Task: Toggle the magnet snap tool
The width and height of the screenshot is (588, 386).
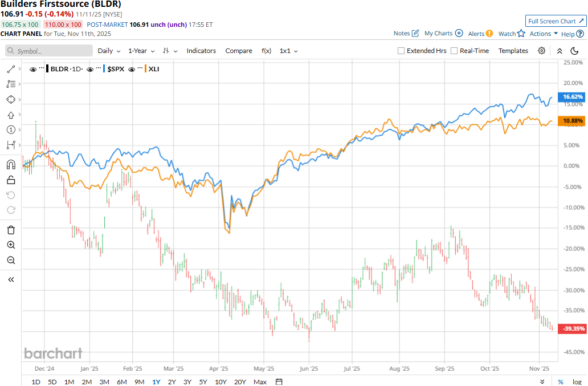Action: (x=11, y=165)
